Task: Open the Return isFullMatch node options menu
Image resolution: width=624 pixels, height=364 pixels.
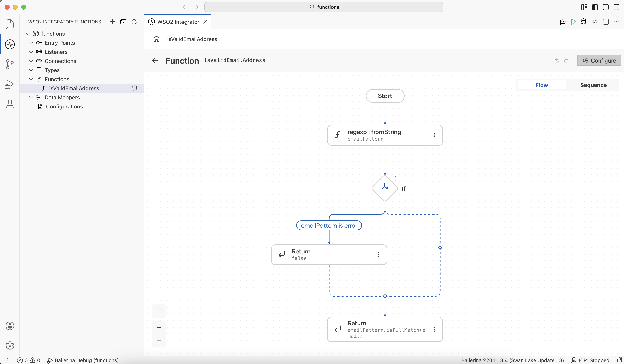Action: (x=434, y=329)
